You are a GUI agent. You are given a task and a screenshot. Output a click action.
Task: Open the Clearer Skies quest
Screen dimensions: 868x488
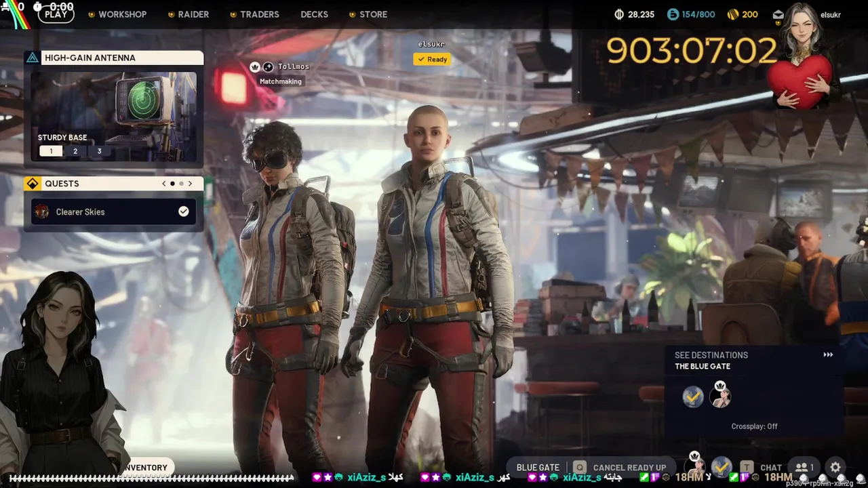pyautogui.click(x=114, y=211)
